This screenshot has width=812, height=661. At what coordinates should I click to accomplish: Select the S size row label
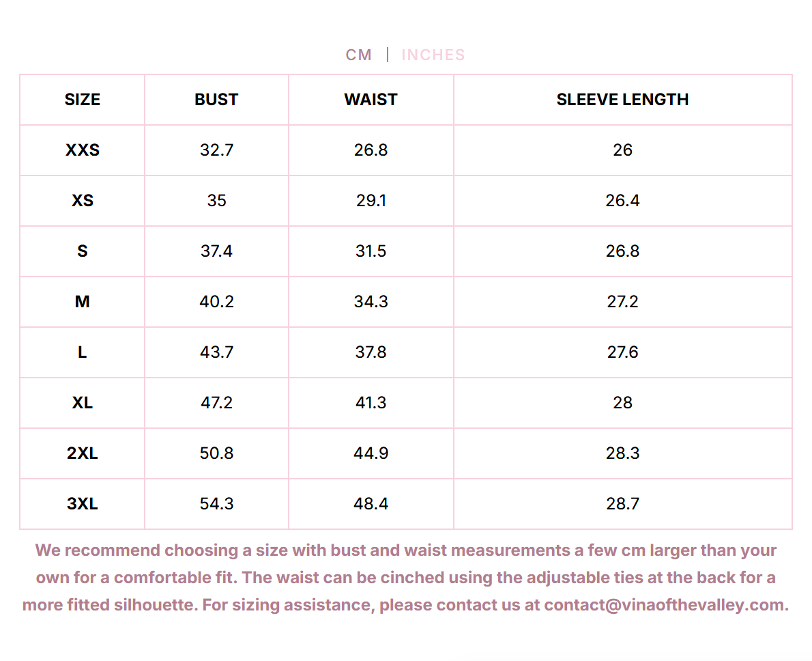pyautogui.click(x=83, y=251)
